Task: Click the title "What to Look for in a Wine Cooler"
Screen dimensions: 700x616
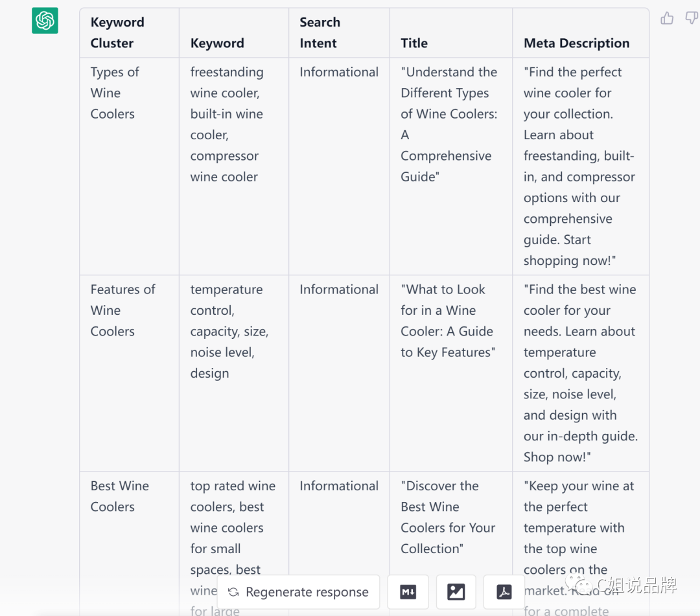Action: click(x=447, y=321)
